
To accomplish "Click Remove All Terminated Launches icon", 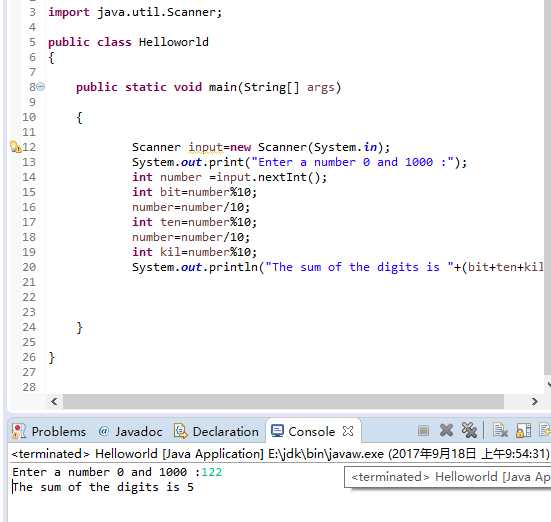I will (469, 431).
